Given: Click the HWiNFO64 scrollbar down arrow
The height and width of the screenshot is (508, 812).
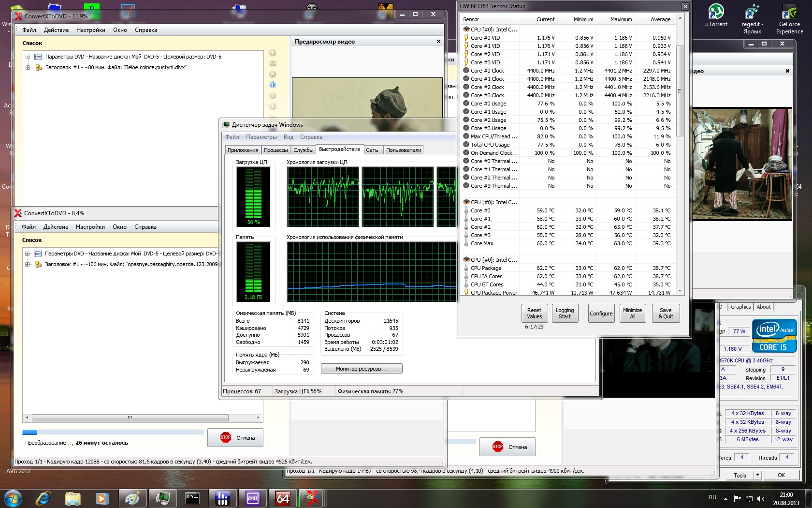Looking at the screenshot, I should click(x=680, y=291).
